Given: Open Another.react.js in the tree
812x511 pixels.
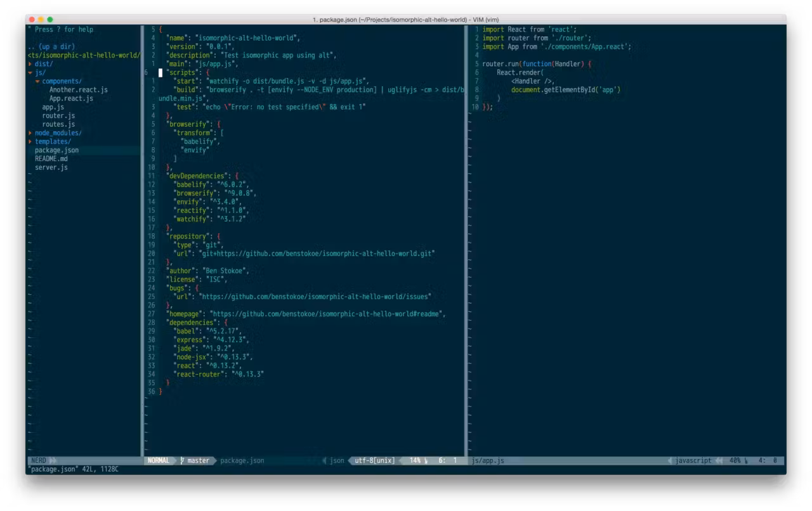Looking at the screenshot, I should (x=78, y=90).
